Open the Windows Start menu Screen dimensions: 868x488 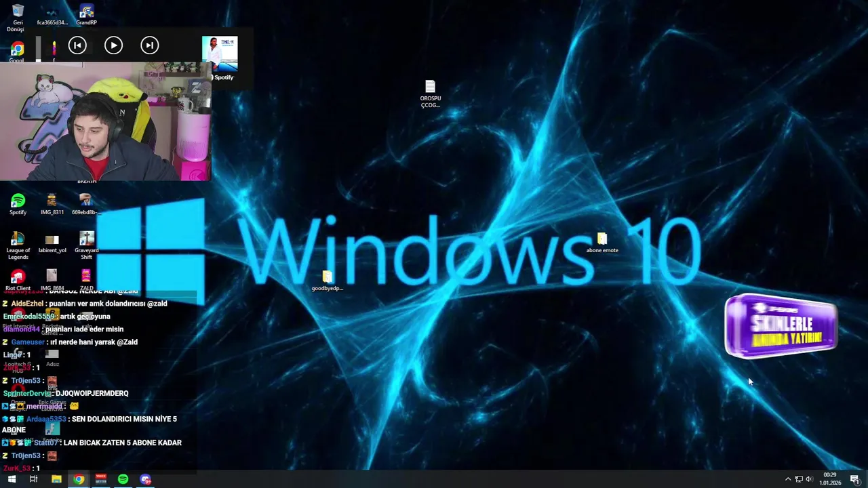(x=12, y=479)
